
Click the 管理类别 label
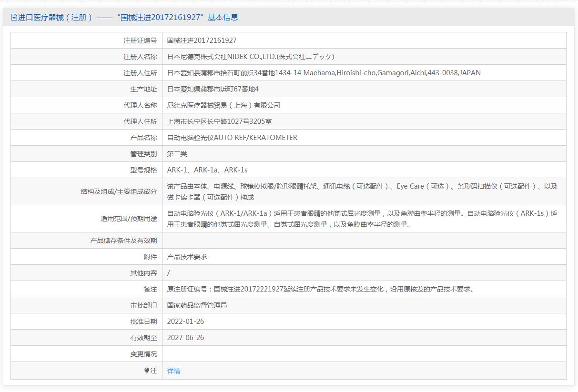click(143, 154)
